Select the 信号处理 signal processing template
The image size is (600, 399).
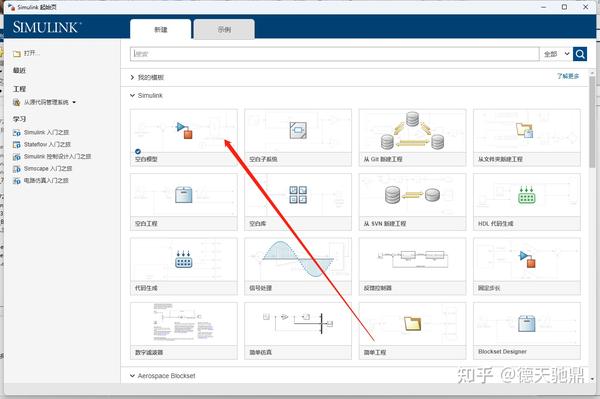click(x=298, y=267)
